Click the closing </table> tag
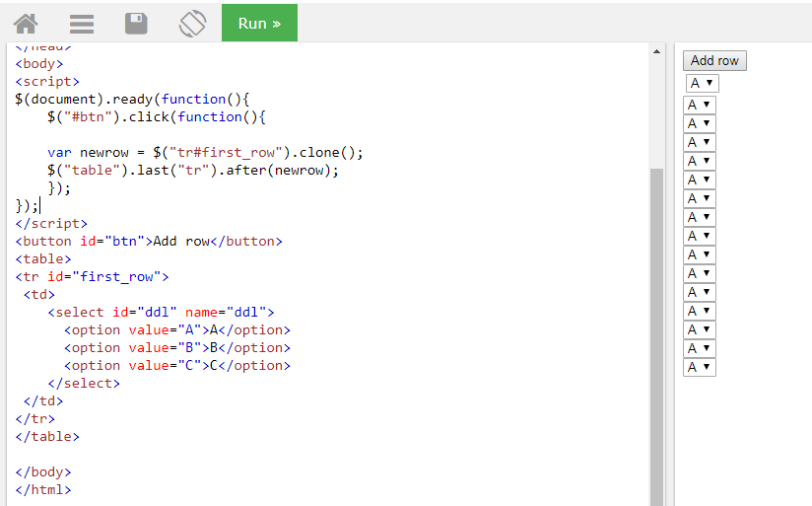812x506 pixels. pos(47,437)
